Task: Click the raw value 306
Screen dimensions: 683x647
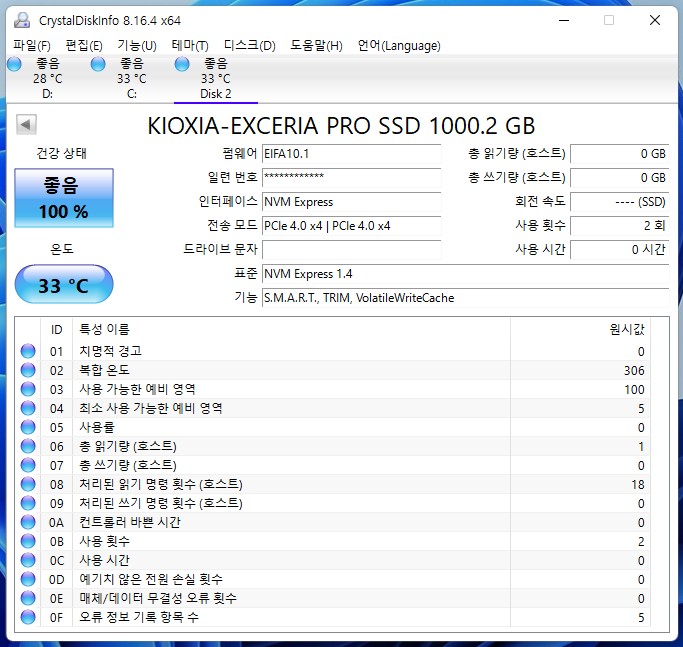Action: (634, 370)
